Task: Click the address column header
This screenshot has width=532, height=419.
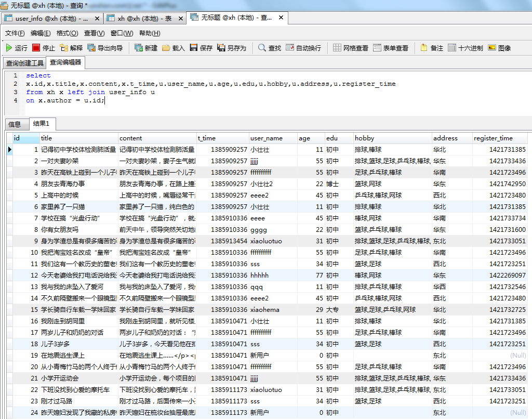Action: point(453,138)
